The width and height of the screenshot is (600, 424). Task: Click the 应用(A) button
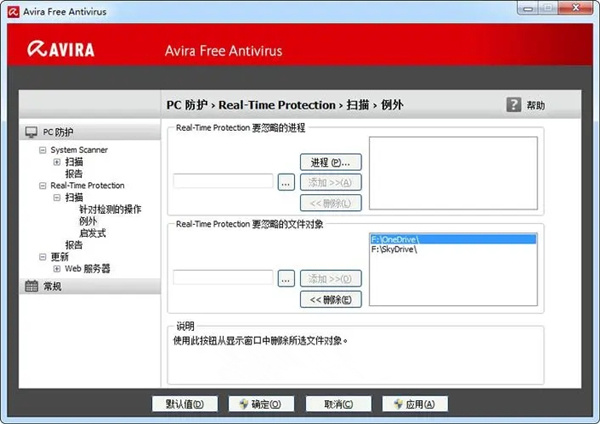click(x=415, y=404)
